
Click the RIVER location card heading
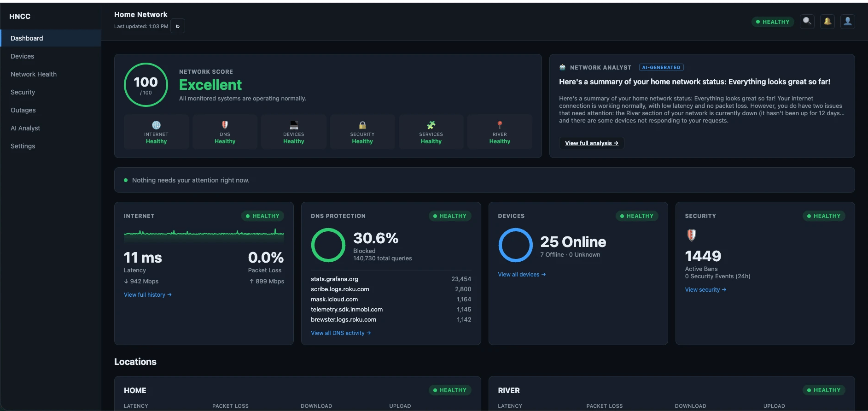509,390
